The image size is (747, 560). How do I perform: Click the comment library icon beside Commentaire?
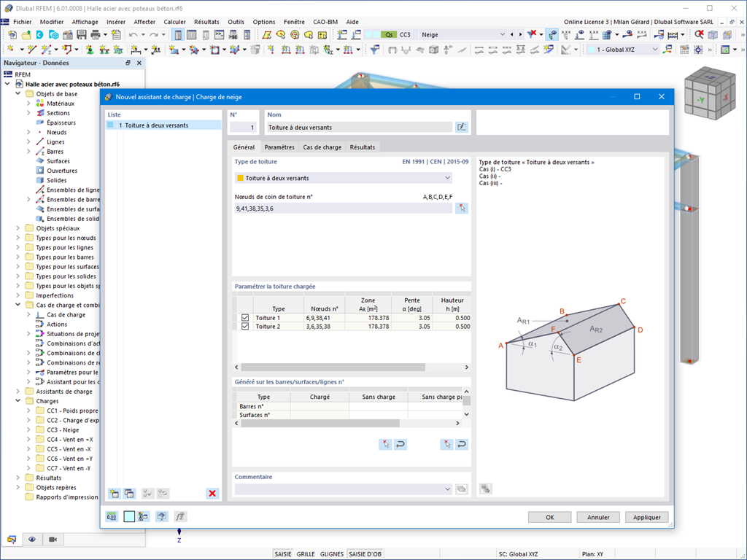(462, 489)
